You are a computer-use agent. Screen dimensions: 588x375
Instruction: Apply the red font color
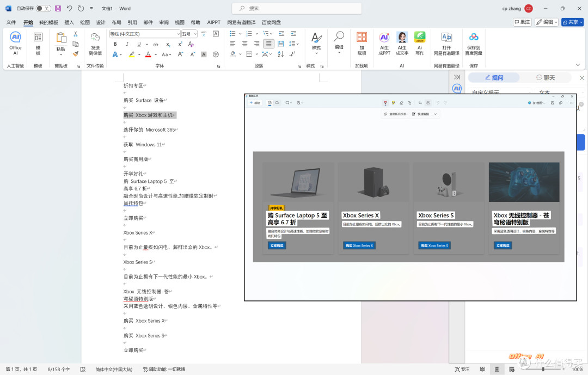148,54
